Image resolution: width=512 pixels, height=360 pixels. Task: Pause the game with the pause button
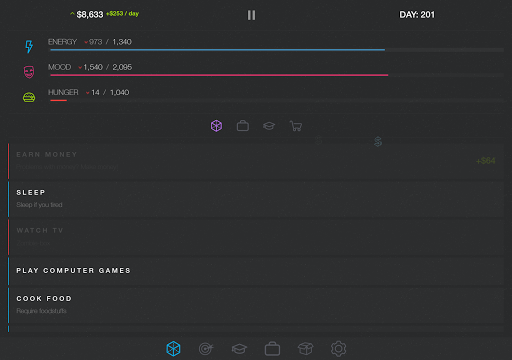[251, 15]
